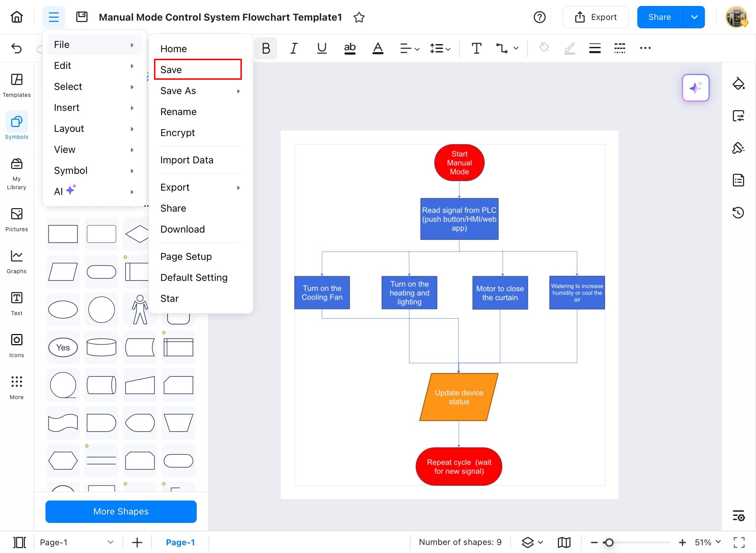Image resolution: width=756 pixels, height=553 pixels.
Task: Click the Export button in top bar
Action: pos(596,17)
